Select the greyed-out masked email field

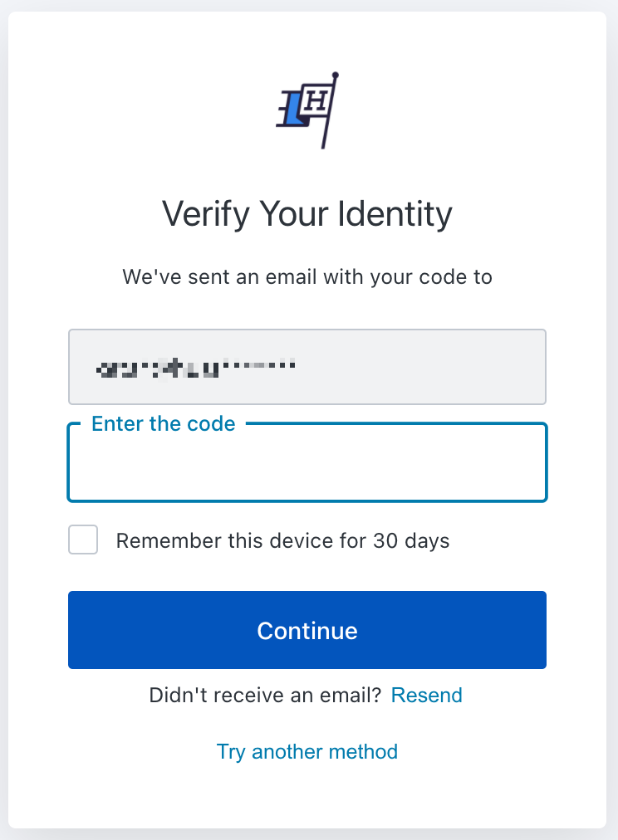pos(307,367)
